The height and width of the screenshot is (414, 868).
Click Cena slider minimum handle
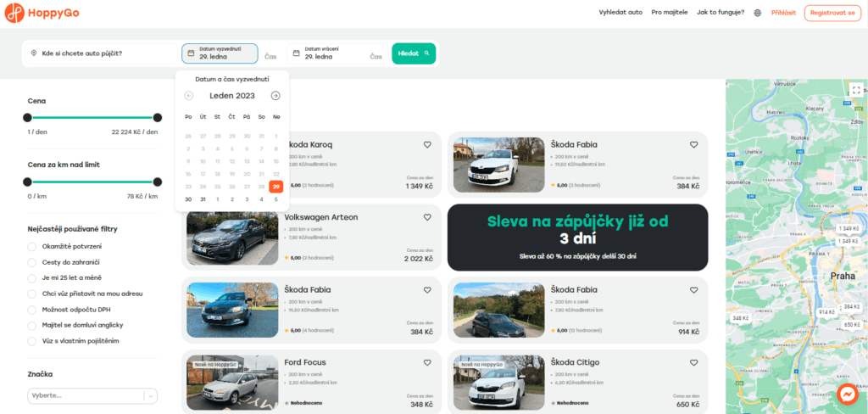coord(27,117)
